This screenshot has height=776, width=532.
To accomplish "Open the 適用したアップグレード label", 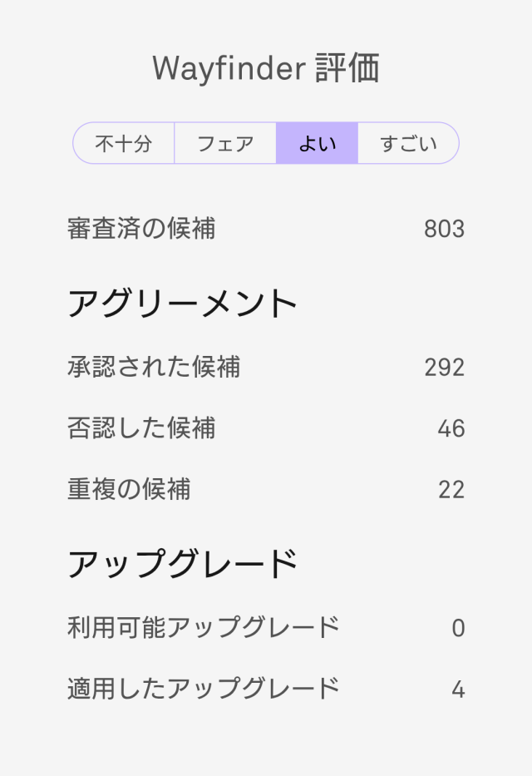I will pyautogui.click(x=204, y=689).
